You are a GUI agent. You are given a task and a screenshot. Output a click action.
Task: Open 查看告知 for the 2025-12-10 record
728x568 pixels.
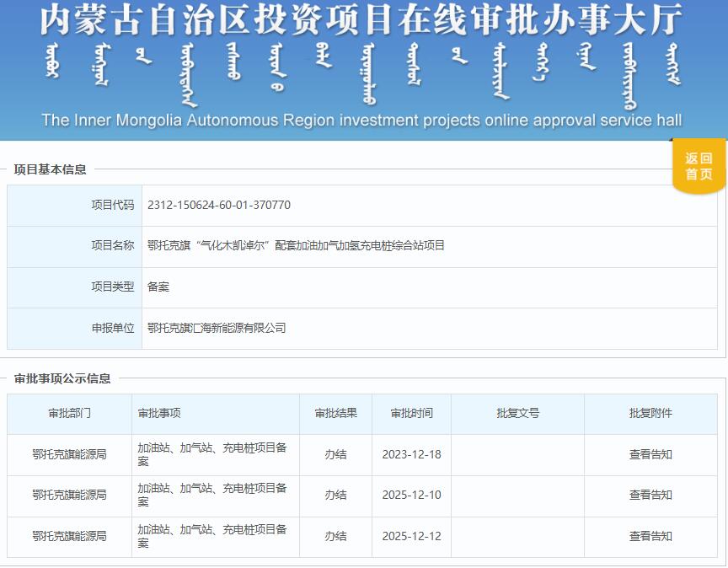[x=650, y=496]
